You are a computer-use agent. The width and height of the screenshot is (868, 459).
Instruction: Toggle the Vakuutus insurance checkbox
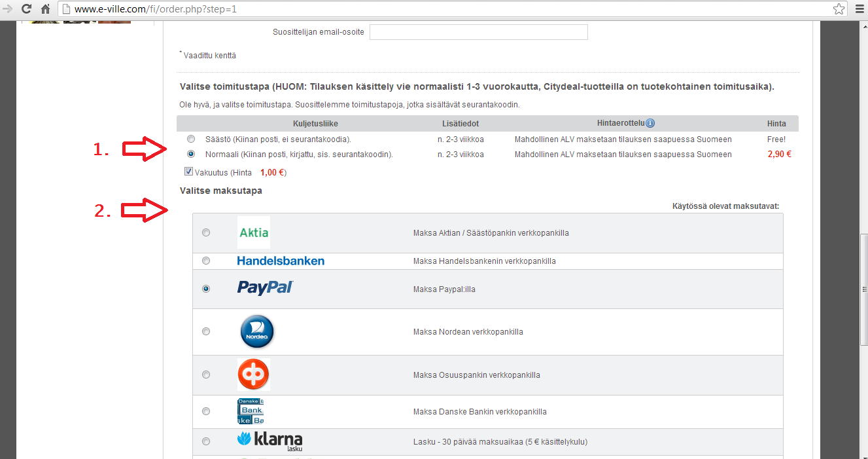(189, 172)
